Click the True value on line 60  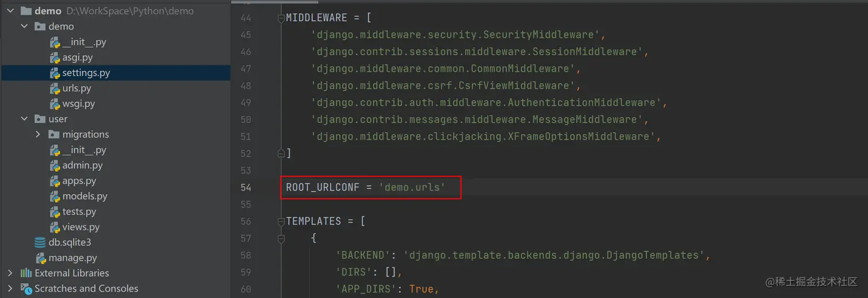point(421,289)
